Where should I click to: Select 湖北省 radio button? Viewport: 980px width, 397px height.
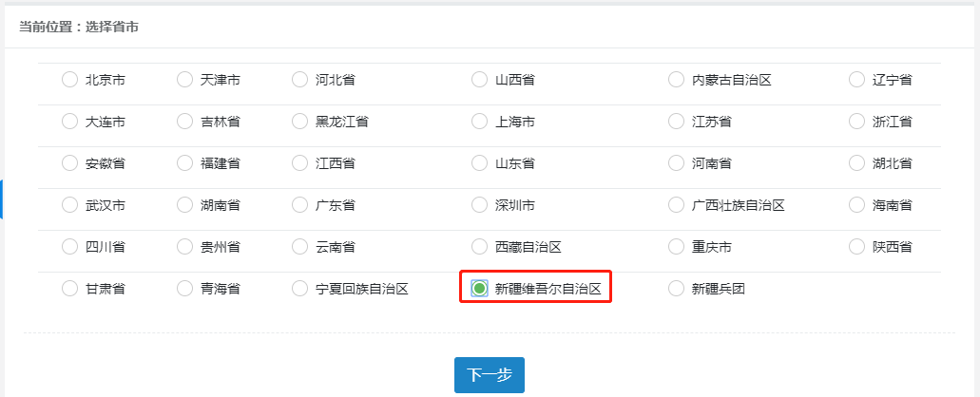pyautogui.click(x=856, y=163)
